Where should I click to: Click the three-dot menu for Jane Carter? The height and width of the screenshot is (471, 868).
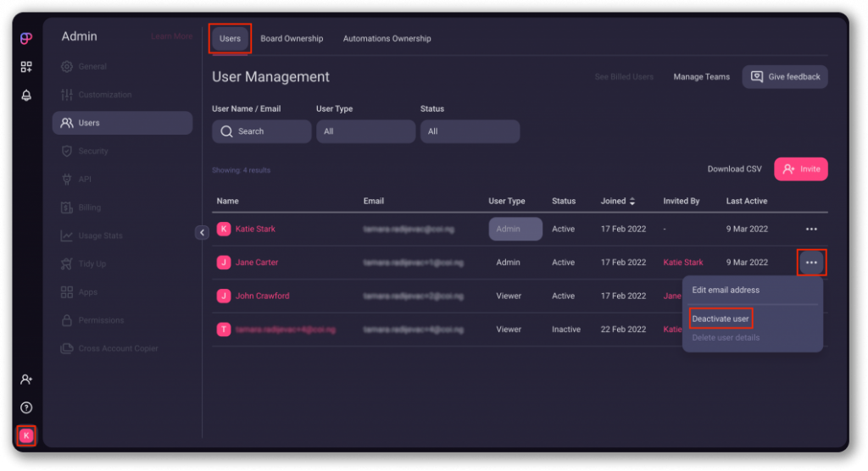tap(811, 263)
